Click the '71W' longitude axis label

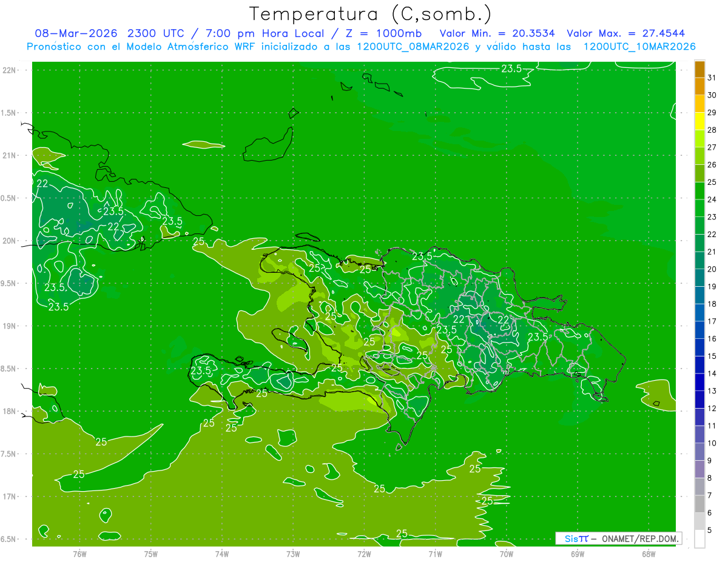pyautogui.click(x=435, y=554)
